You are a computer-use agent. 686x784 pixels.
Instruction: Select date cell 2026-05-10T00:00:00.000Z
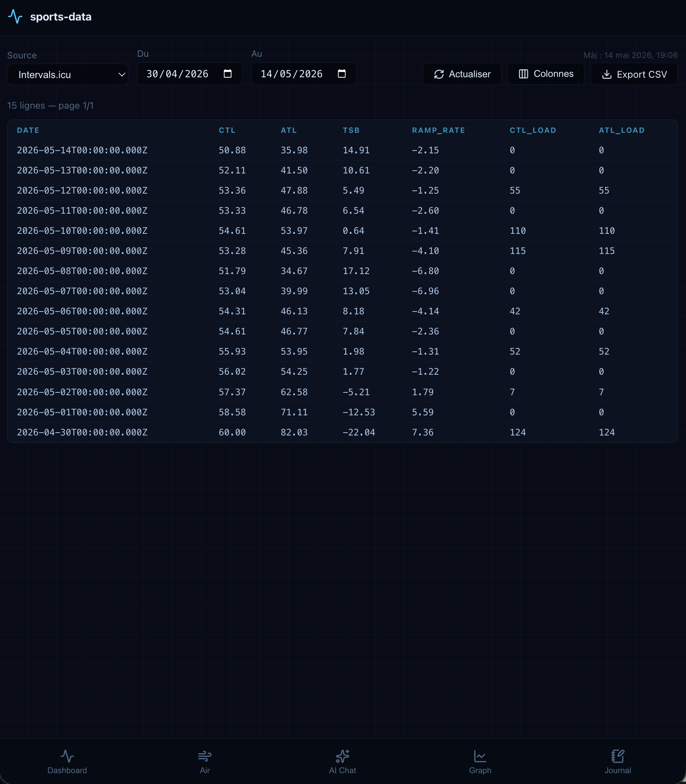click(82, 231)
